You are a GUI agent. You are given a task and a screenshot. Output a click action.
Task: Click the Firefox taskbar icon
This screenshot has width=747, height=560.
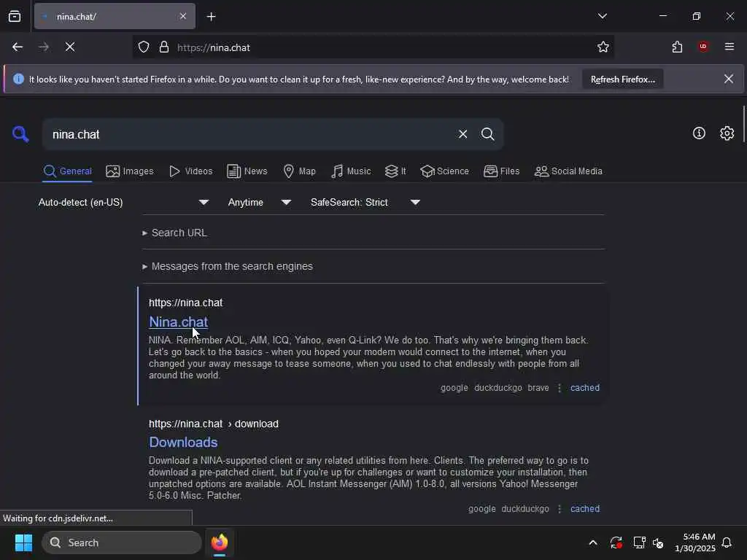[220, 542]
